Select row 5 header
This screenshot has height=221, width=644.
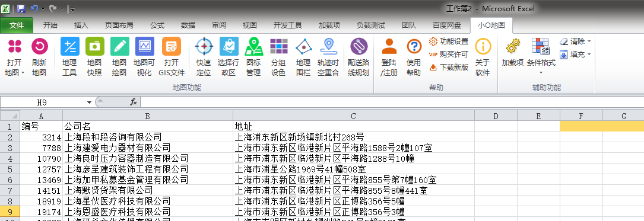10,169
